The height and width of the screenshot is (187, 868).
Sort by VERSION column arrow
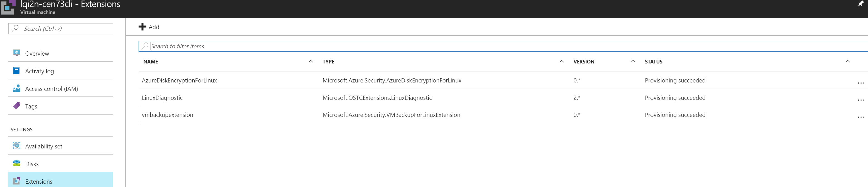(633, 61)
